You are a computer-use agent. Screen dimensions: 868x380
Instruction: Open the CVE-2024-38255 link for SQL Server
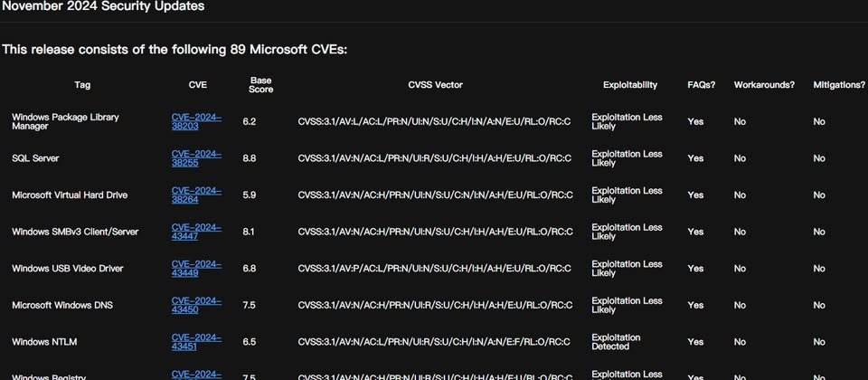pos(196,158)
